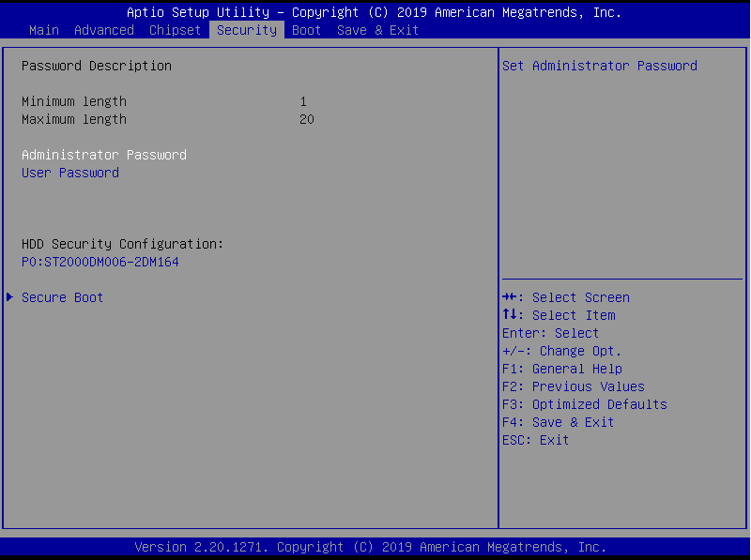Expand the Secure Boot submenu

(x=62, y=297)
